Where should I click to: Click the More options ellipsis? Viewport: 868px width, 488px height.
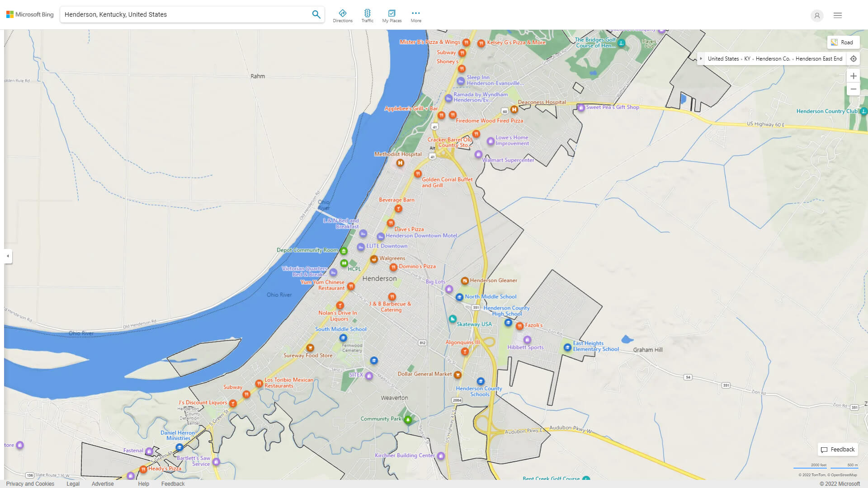click(415, 14)
